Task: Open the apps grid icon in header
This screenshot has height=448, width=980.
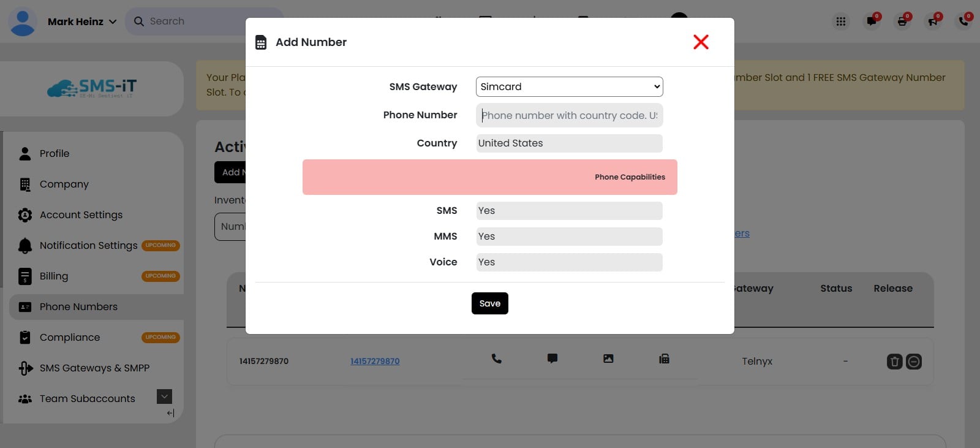Action: tap(841, 21)
